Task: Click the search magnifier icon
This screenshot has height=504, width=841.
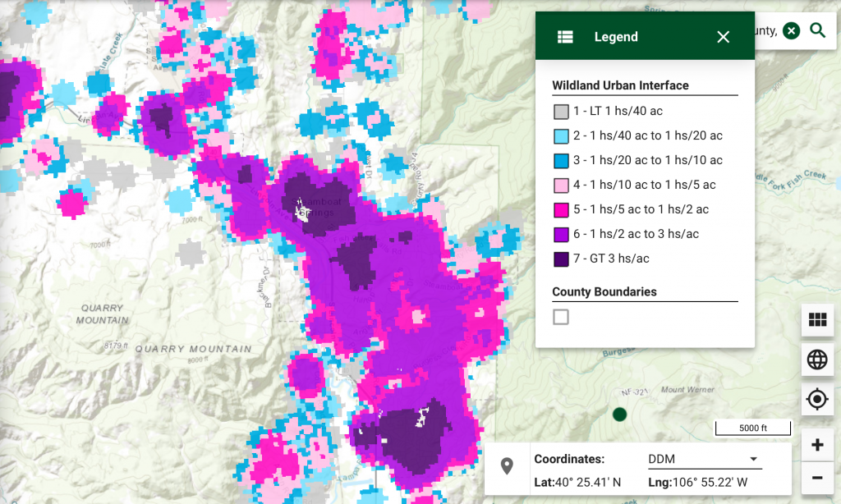Action: point(818,30)
